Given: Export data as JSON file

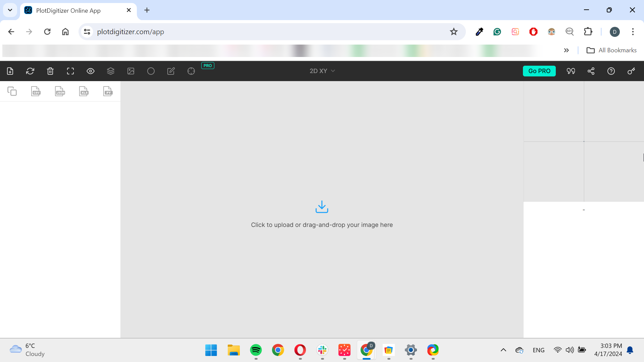Looking at the screenshot, I should tap(60, 91).
